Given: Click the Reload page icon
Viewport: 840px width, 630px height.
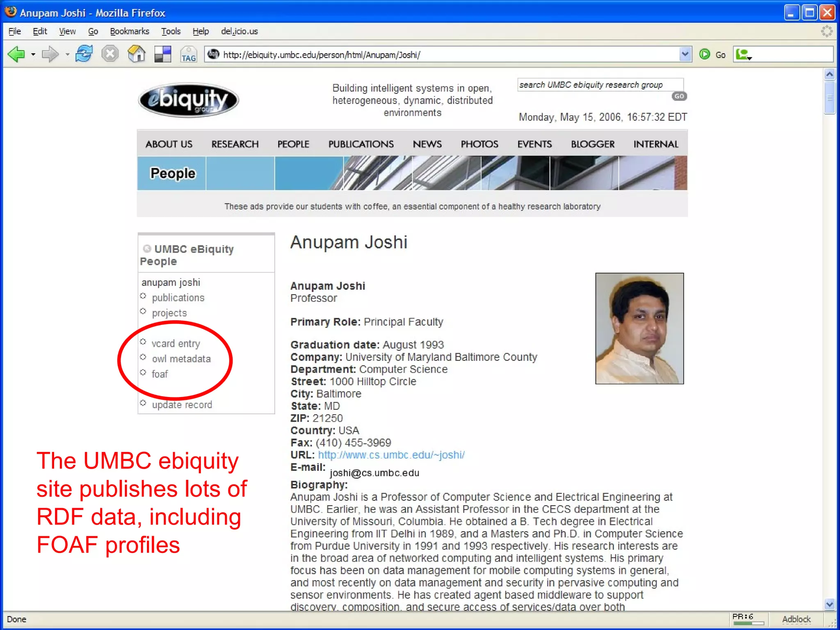Looking at the screenshot, I should 84,54.
